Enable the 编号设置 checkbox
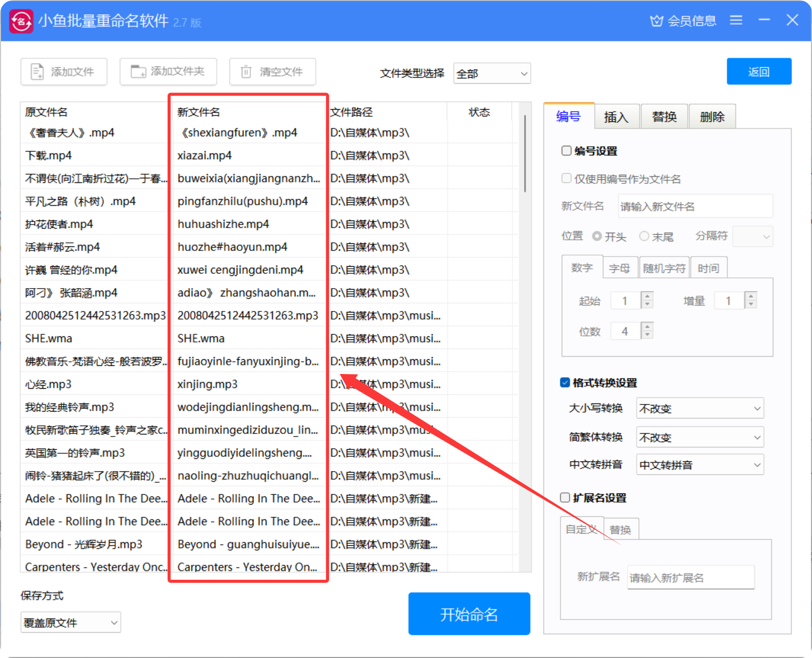 566,150
